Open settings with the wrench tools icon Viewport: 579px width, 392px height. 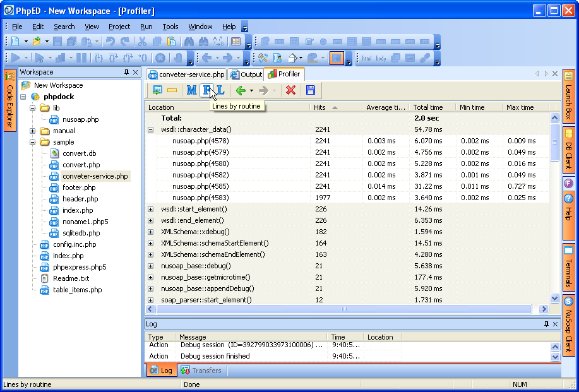tap(263, 58)
